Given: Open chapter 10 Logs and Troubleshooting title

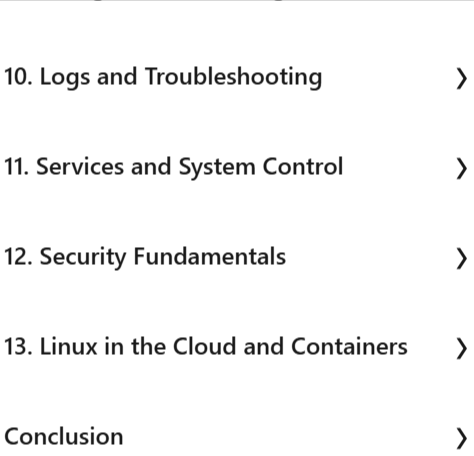Looking at the screenshot, I should (163, 78).
